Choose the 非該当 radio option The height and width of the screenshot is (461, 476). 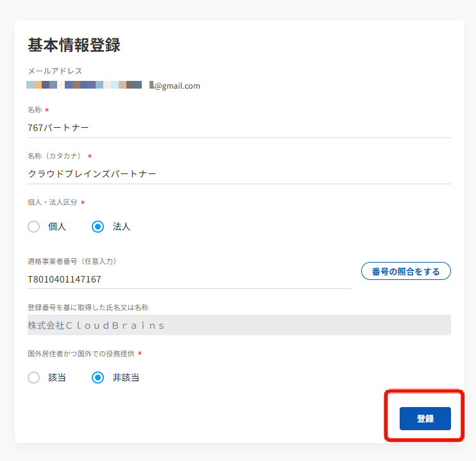pos(98,378)
